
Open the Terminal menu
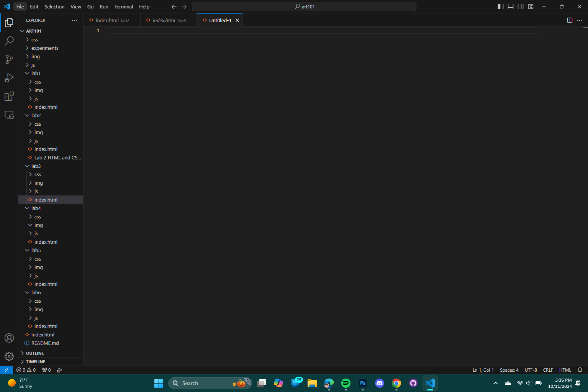(x=123, y=7)
